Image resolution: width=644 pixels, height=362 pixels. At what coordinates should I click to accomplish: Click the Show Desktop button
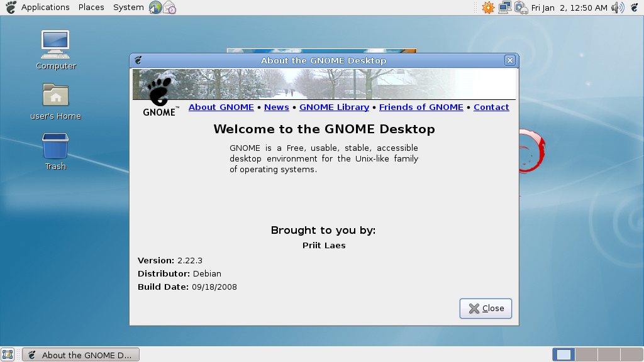coord(8,354)
